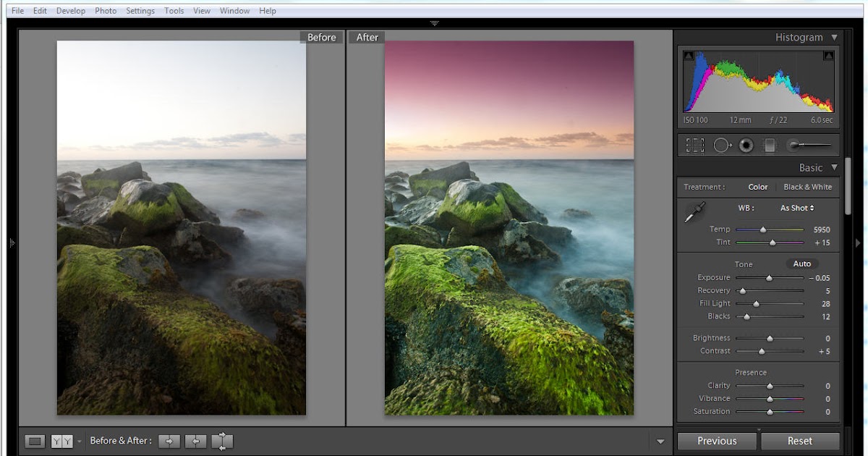Toggle shadow clipping indicator in histogram
This screenshot has width=868, height=456.
tap(688, 56)
